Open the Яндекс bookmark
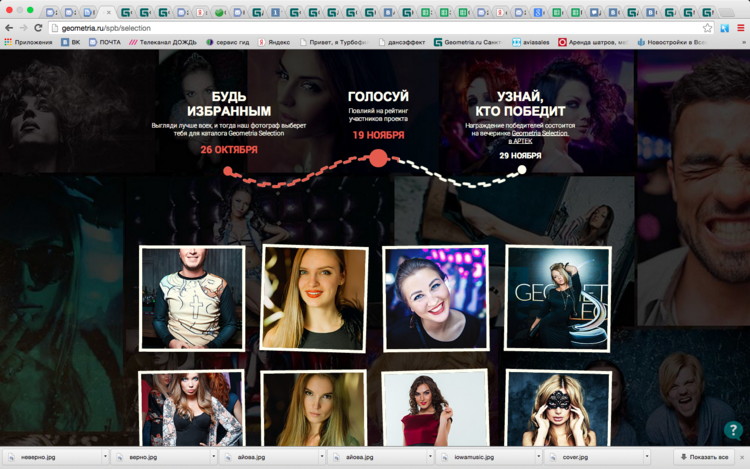Image resolution: width=750 pixels, height=469 pixels. click(x=274, y=42)
